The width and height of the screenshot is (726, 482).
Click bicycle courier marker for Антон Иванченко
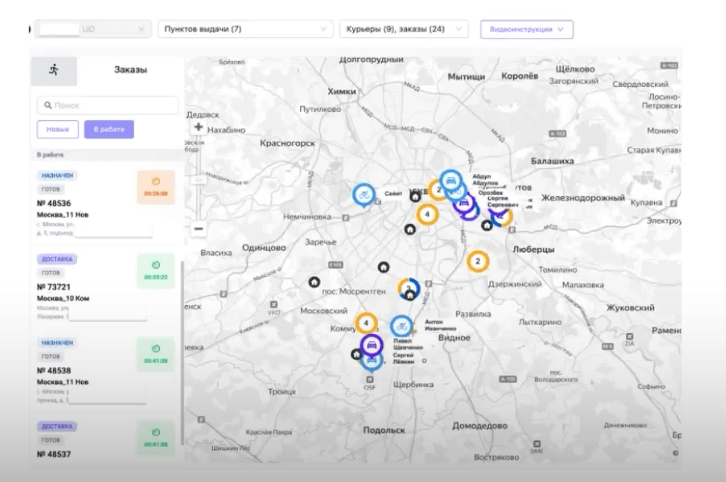(401, 326)
